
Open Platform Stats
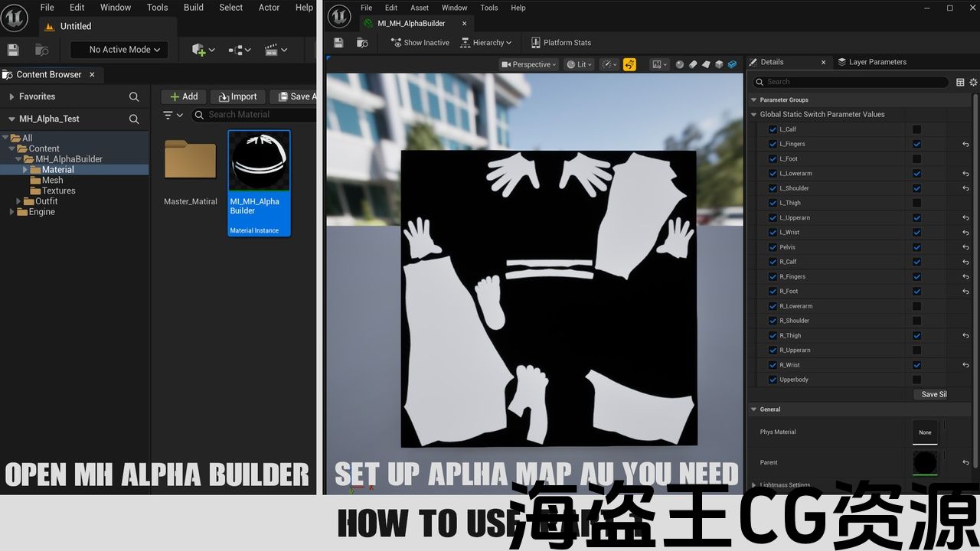tap(560, 43)
